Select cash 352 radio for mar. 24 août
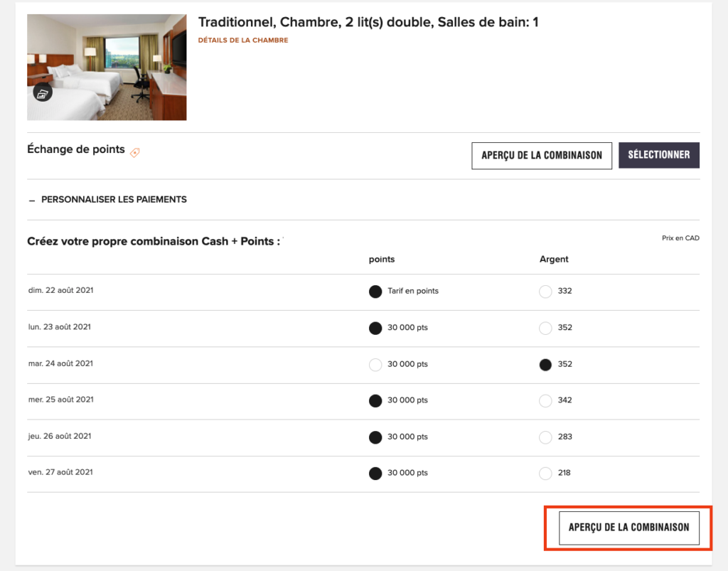 coord(545,364)
